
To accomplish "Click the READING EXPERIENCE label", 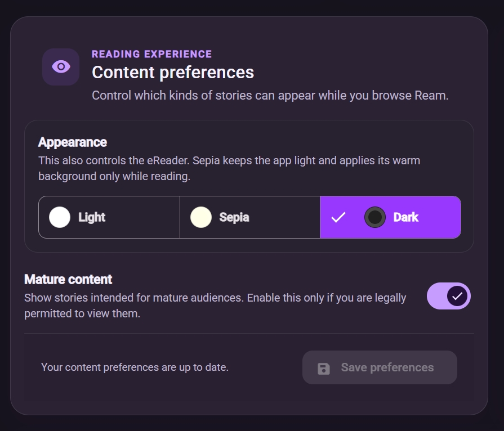I will (x=151, y=54).
